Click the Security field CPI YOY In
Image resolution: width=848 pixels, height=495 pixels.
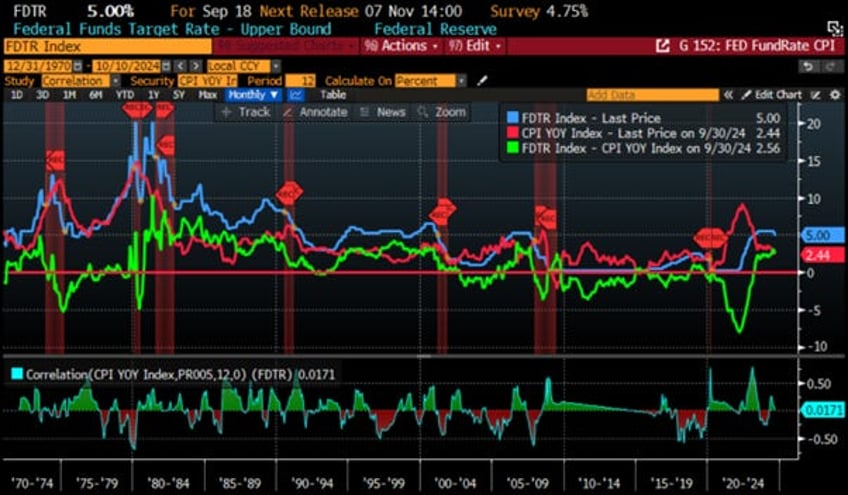[208, 81]
